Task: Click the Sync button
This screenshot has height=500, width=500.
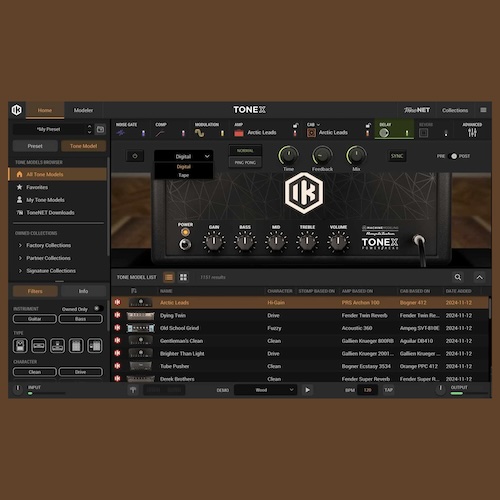Action: tap(397, 156)
